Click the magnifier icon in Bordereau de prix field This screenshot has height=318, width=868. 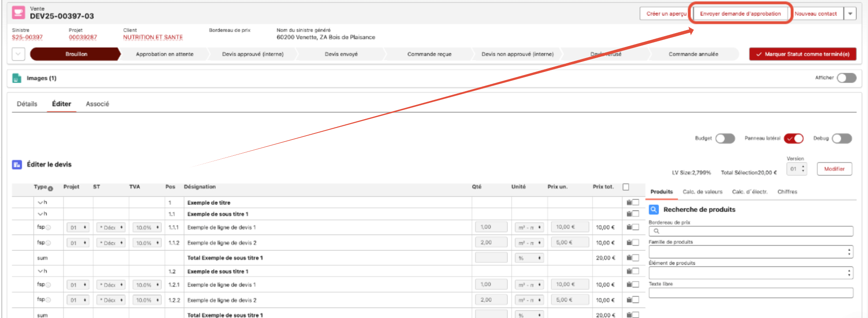[x=656, y=231]
